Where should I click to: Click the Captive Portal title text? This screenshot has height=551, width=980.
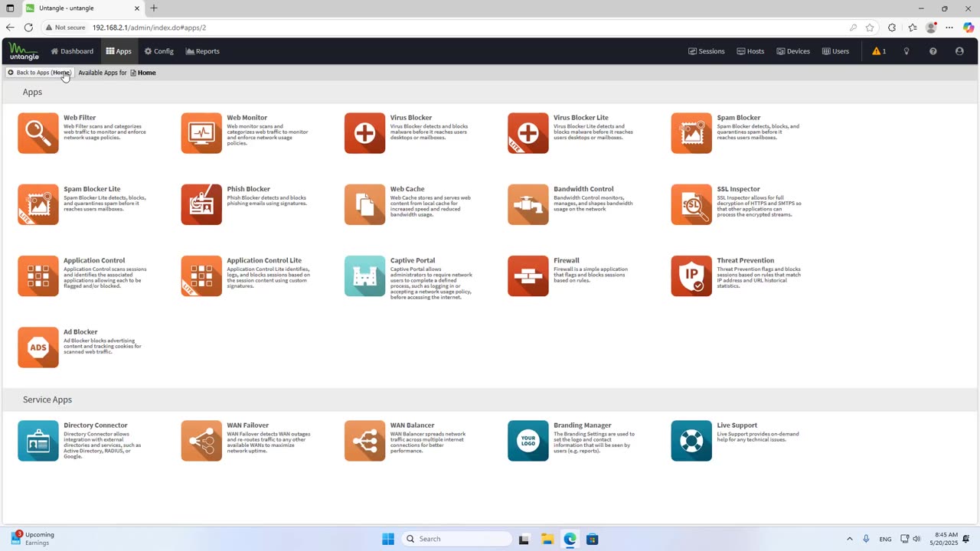click(x=412, y=260)
